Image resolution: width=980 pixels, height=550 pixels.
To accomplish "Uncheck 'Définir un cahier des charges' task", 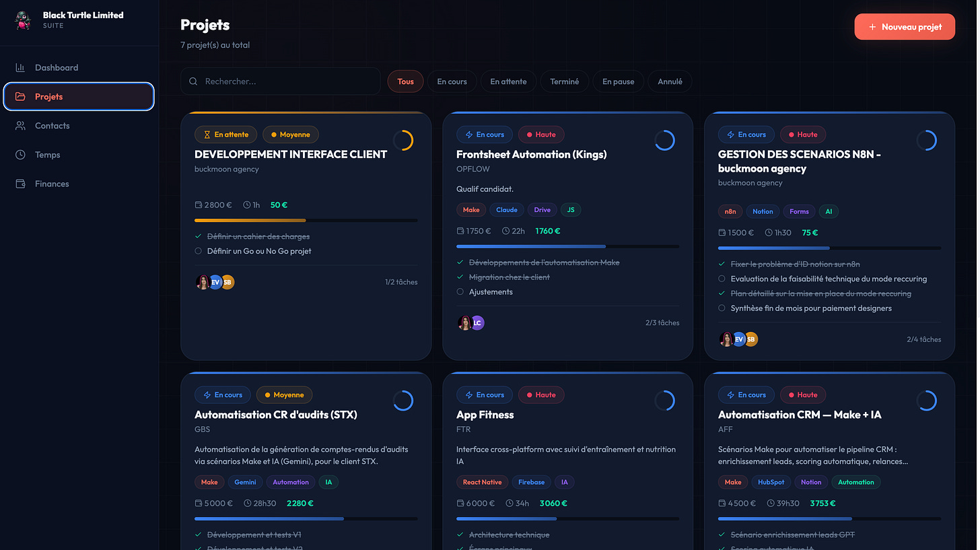I will click(198, 236).
